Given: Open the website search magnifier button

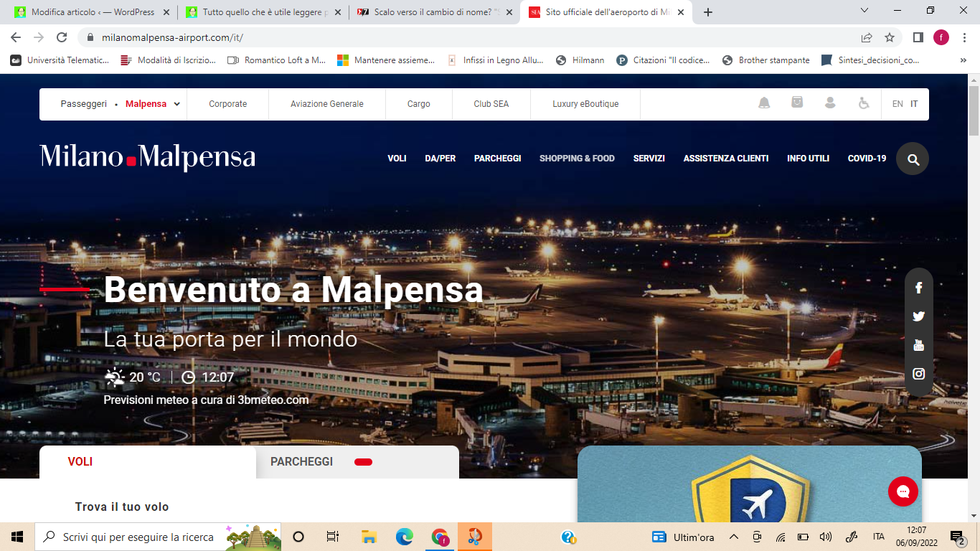Looking at the screenshot, I should point(913,159).
